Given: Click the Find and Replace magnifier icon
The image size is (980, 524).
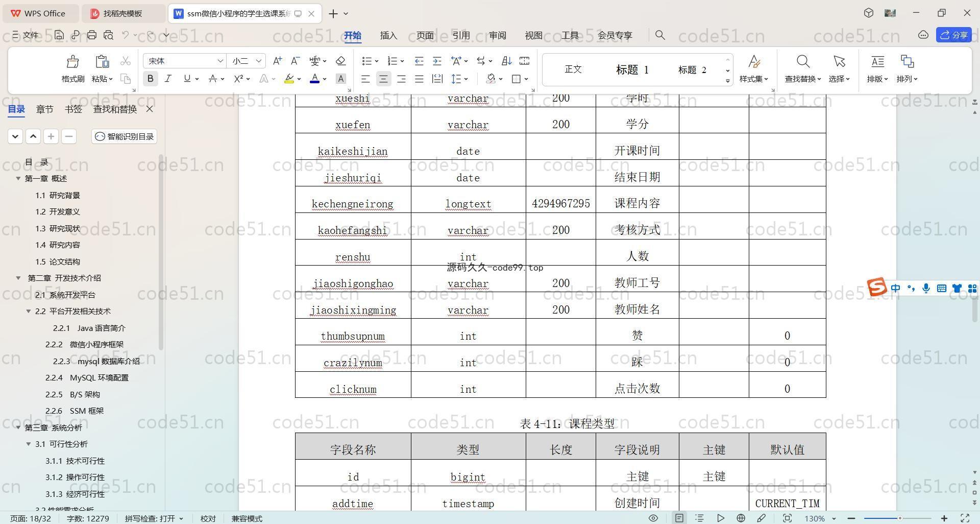Looking at the screenshot, I should 803,62.
